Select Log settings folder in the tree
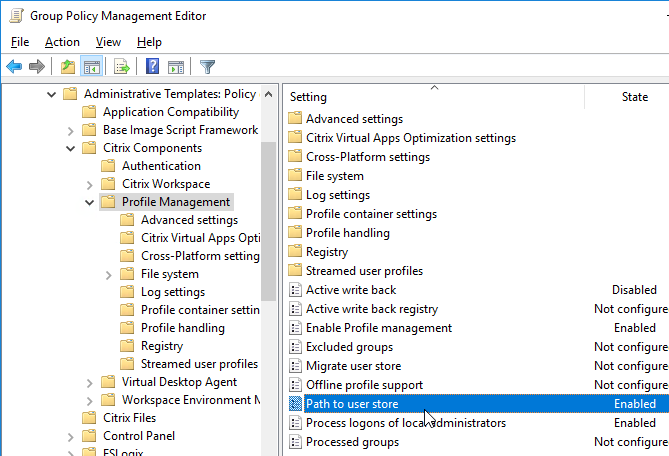Viewport: 669px width, 456px height. (x=173, y=292)
